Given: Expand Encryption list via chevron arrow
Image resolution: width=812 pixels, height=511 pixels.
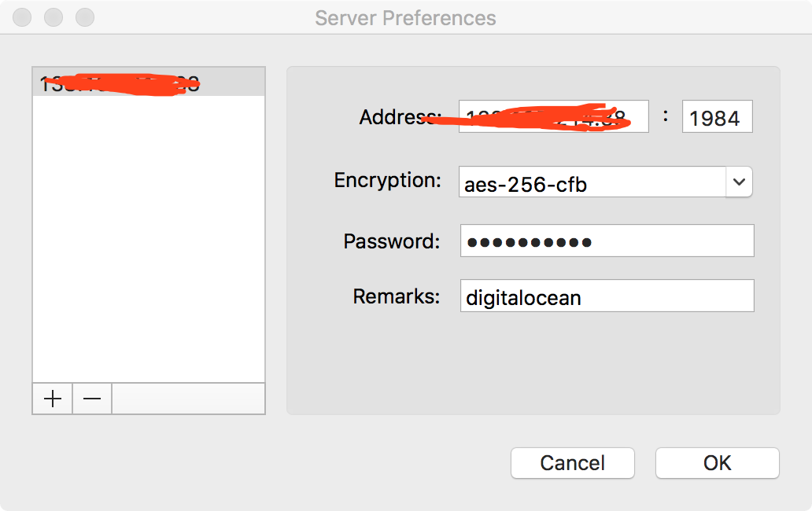Looking at the screenshot, I should click(739, 182).
